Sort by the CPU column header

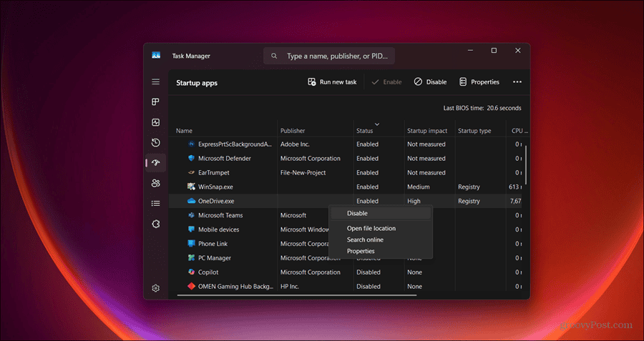(x=519, y=131)
